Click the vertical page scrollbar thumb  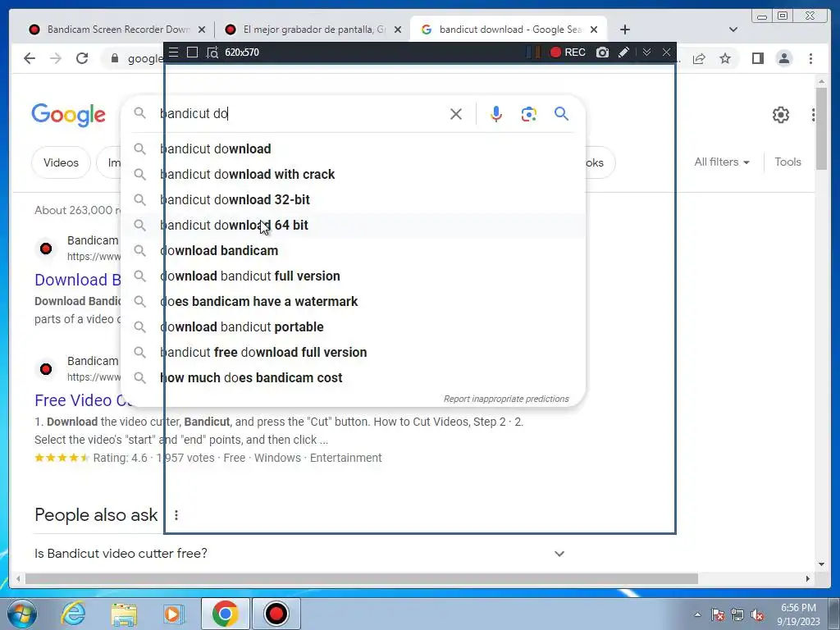point(821,129)
